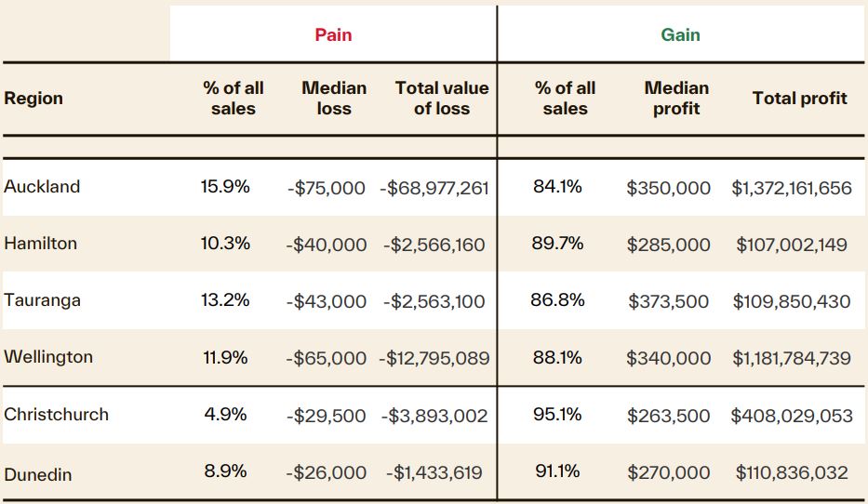Click Christchurch's 95.1% gain sales cell
This screenshot has width=868, height=504.
(x=558, y=415)
